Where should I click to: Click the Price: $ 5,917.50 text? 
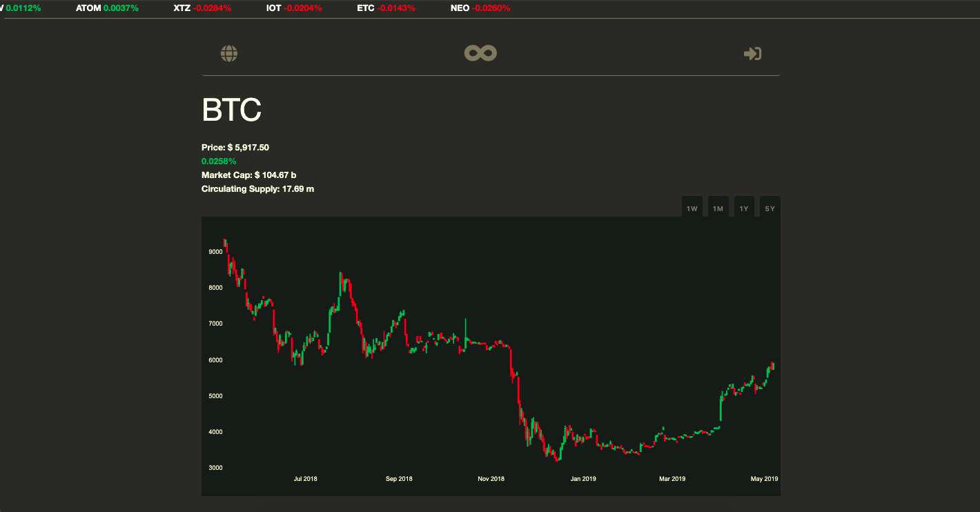[x=235, y=147]
